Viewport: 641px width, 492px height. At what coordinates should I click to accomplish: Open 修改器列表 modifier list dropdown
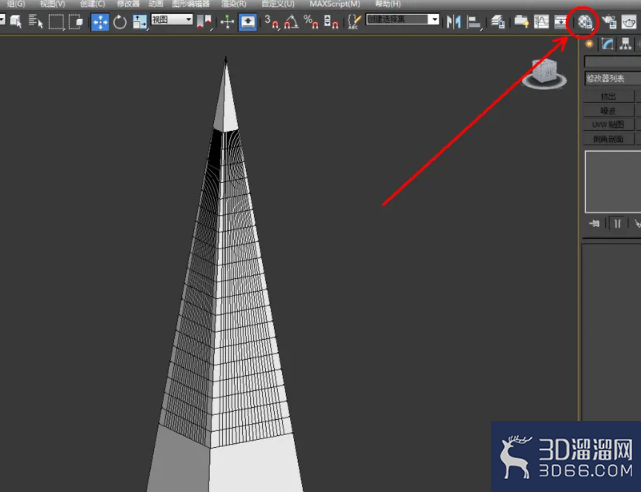[x=612, y=78]
